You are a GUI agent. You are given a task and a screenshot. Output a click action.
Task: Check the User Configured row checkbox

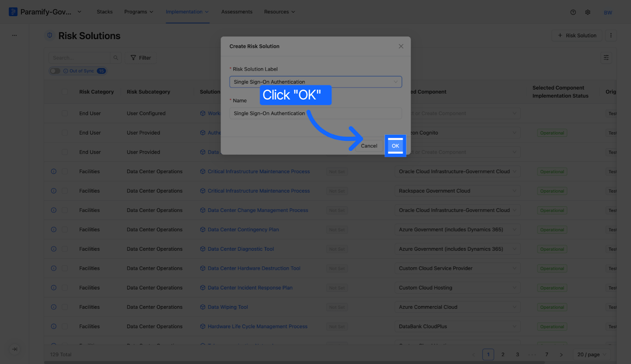tap(65, 113)
